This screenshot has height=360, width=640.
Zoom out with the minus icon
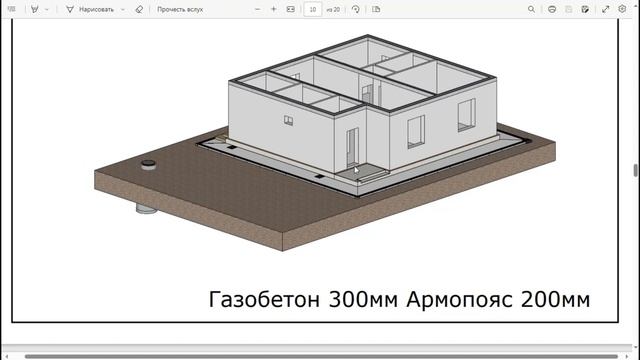click(x=258, y=9)
